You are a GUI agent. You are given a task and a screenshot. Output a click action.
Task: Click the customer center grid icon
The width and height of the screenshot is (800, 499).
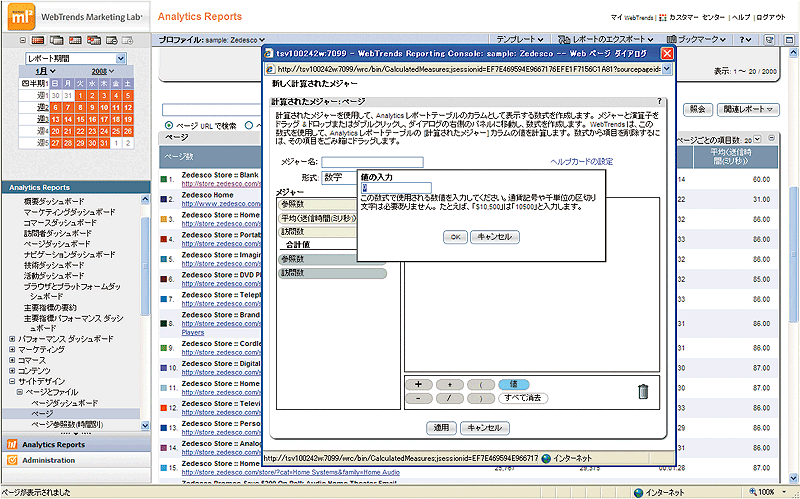tap(662, 17)
